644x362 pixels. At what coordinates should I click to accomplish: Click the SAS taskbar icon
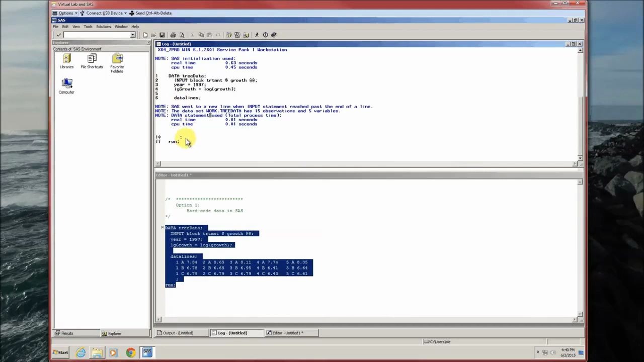click(147, 352)
